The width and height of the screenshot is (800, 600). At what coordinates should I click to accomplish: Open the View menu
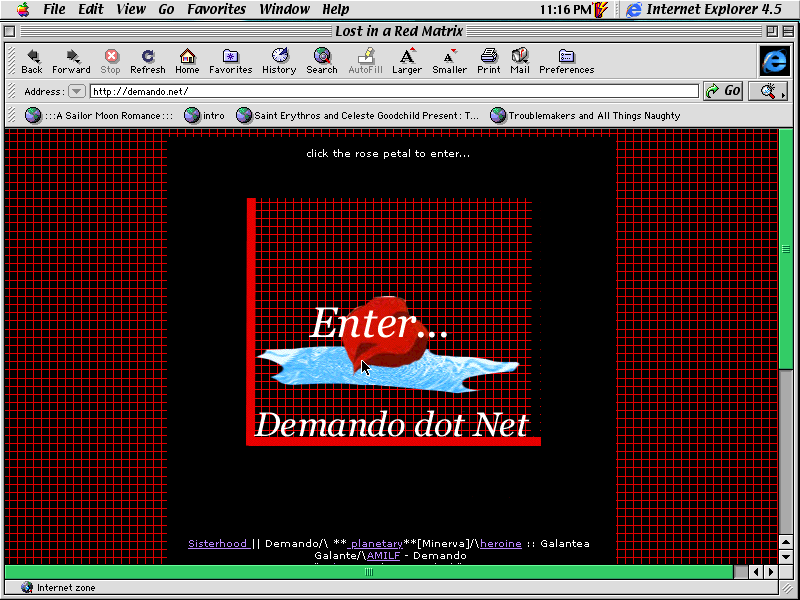coord(131,9)
